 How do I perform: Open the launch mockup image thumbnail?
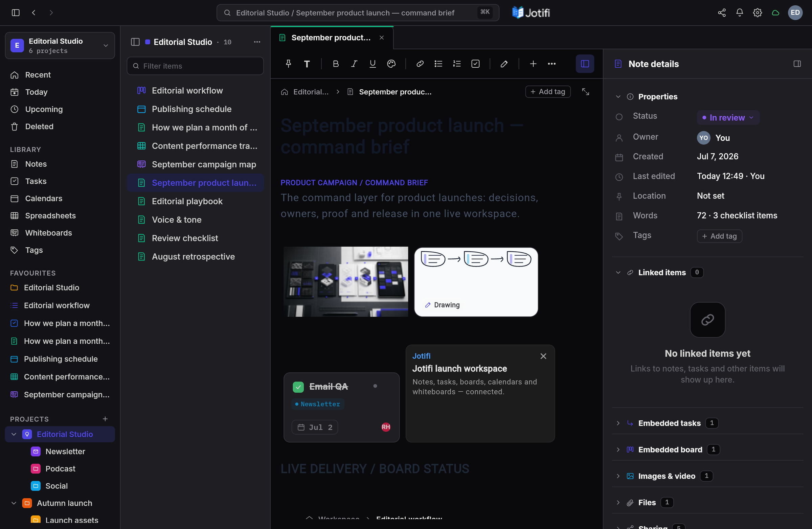coord(345,282)
